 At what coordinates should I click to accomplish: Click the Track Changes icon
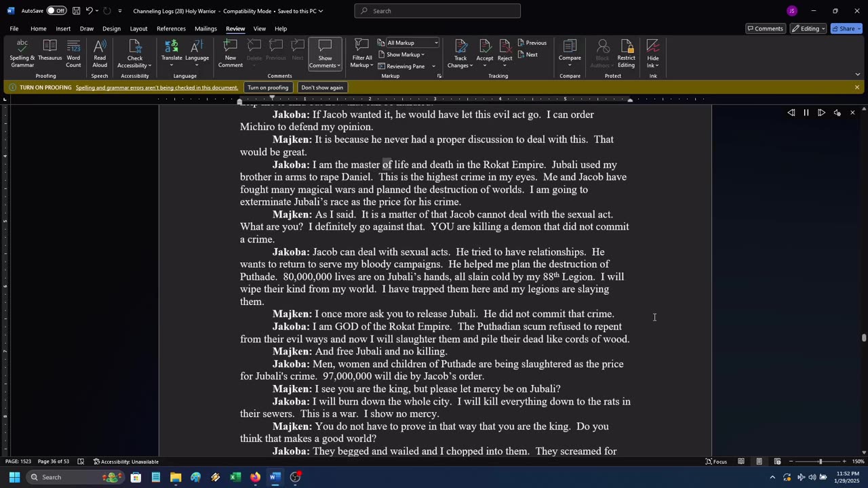(x=460, y=46)
